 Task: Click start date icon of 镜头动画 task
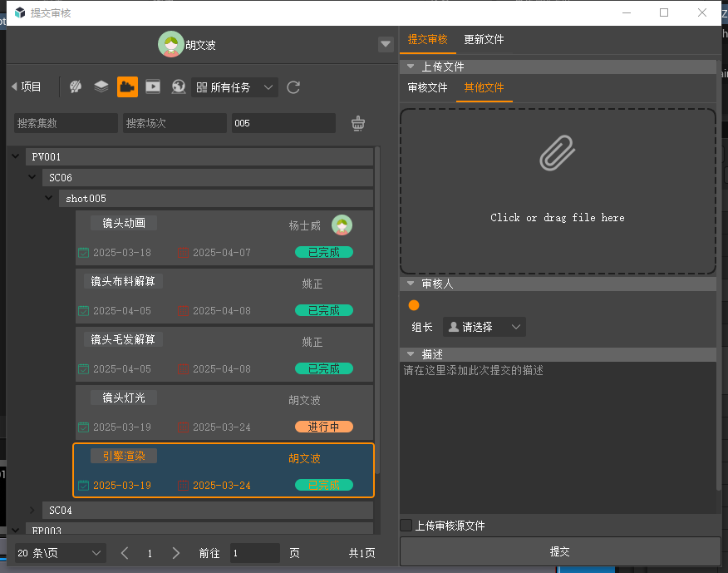pyautogui.click(x=84, y=253)
